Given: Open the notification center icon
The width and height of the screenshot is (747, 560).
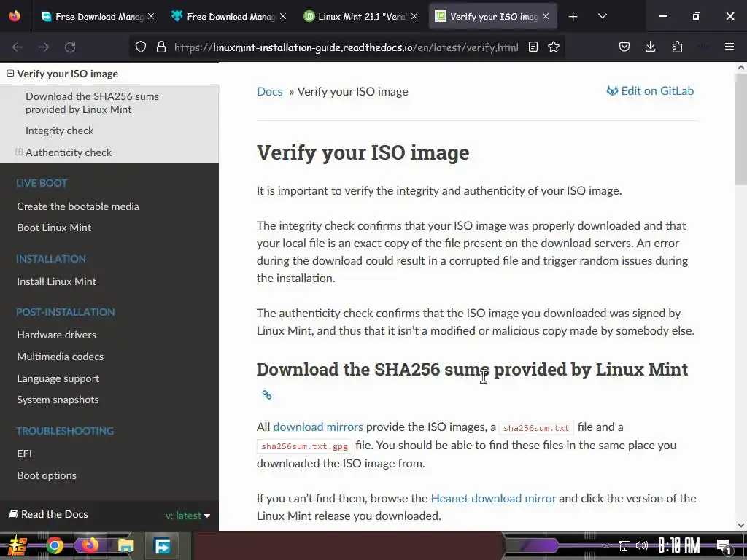Looking at the screenshot, I should click(x=724, y=546).
